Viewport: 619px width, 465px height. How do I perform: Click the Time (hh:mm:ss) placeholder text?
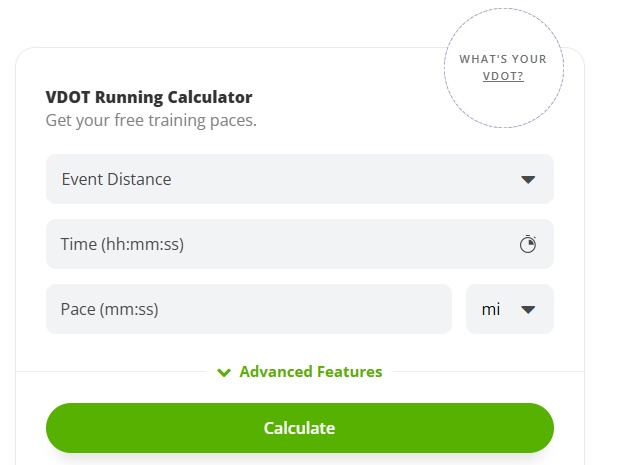point(122,244)
